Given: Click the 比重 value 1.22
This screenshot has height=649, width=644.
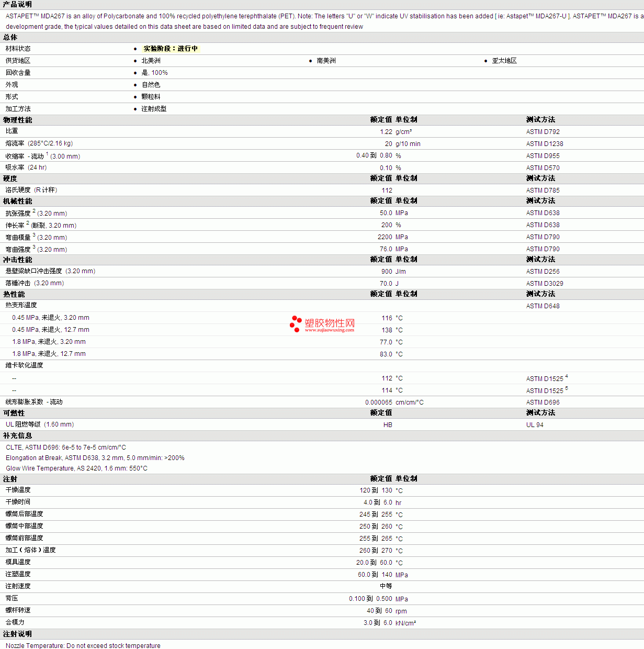Looking at the screenshot, I should pos(386,132).
